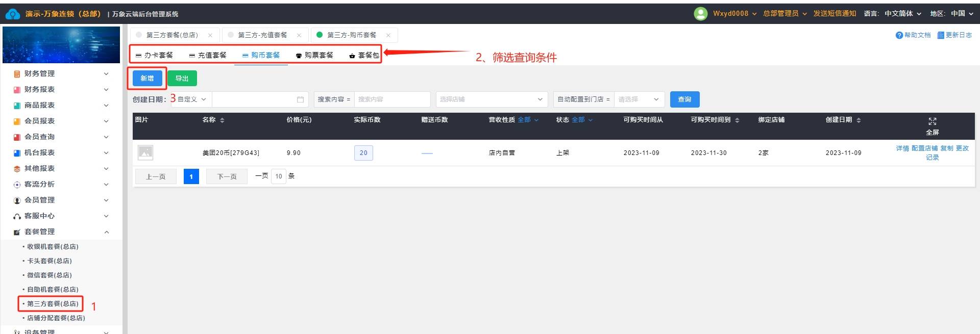Click the 导出 export button
This screenshot has height=334, width=980.
182,78
